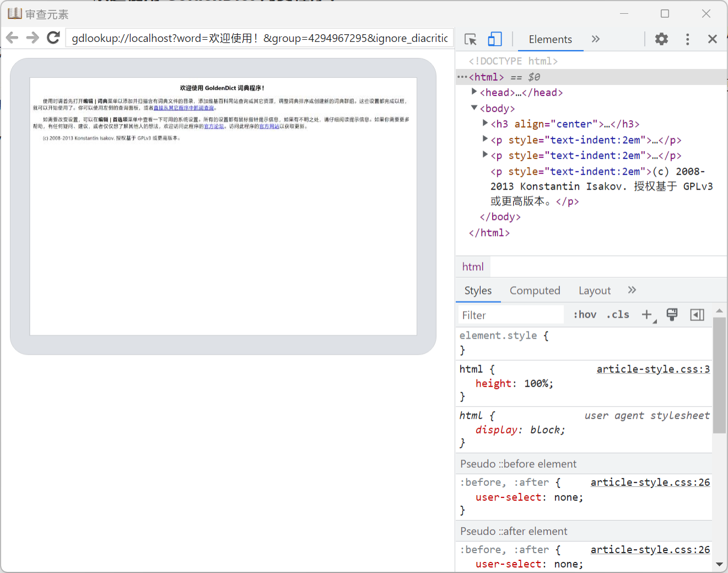Activate the inspect element picker tool
This screenshot has height=573, width=728.
tap(471, 39)
